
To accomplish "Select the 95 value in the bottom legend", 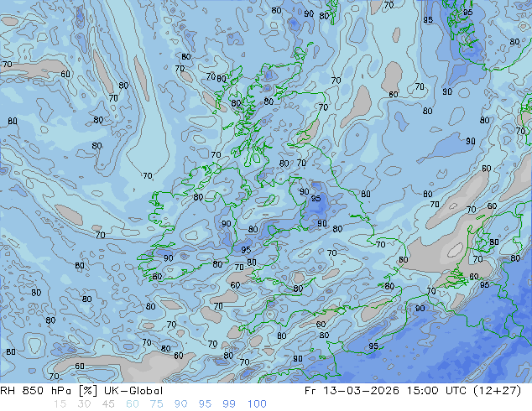I will (x=205, y=404).
